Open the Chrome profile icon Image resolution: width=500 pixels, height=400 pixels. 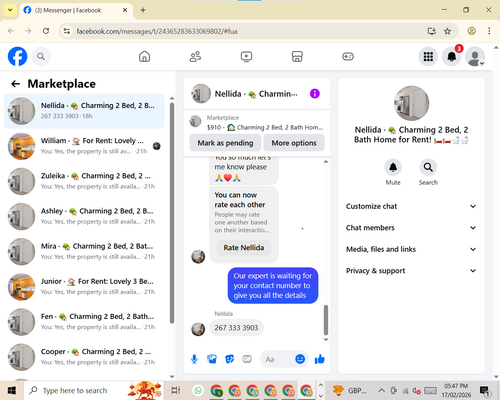pyautogui.click(x=471, y=31)
